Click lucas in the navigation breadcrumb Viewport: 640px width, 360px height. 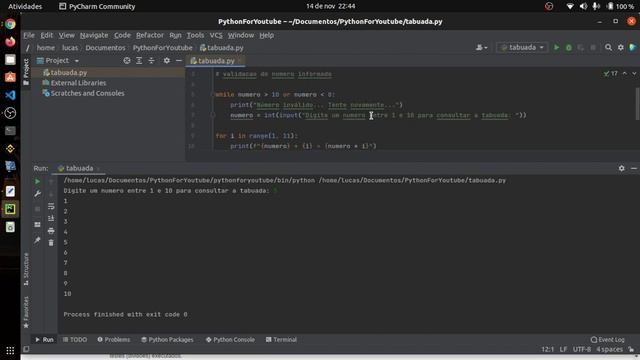(70, 48)
